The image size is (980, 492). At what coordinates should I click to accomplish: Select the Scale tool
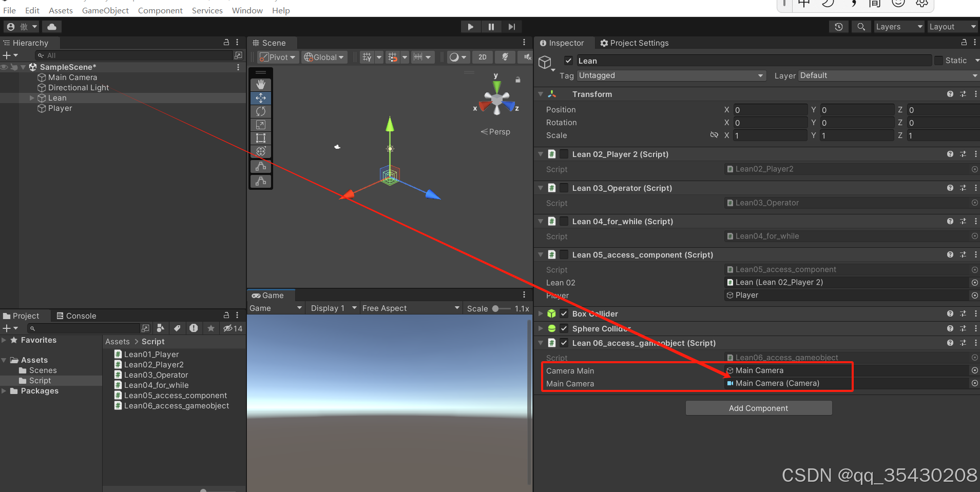261,125
